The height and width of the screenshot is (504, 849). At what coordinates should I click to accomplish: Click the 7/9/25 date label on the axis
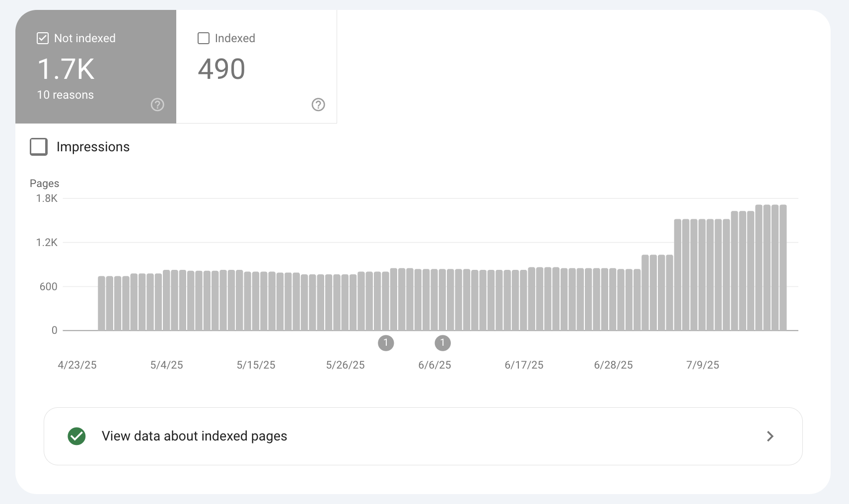coord(702,365)
